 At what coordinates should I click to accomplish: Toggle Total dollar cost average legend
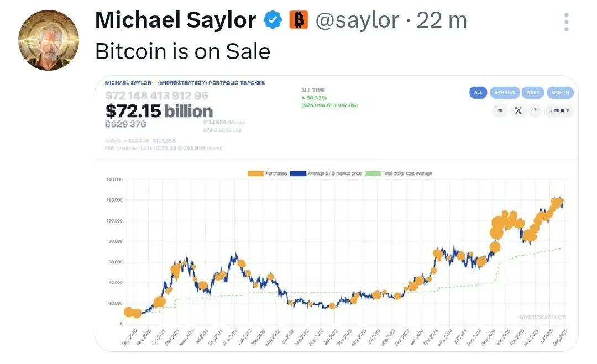click(x=399, y=173)
